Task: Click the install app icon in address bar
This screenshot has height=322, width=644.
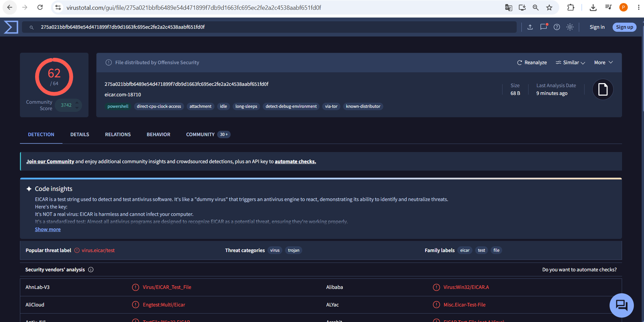Action: [x=522, y=7]
